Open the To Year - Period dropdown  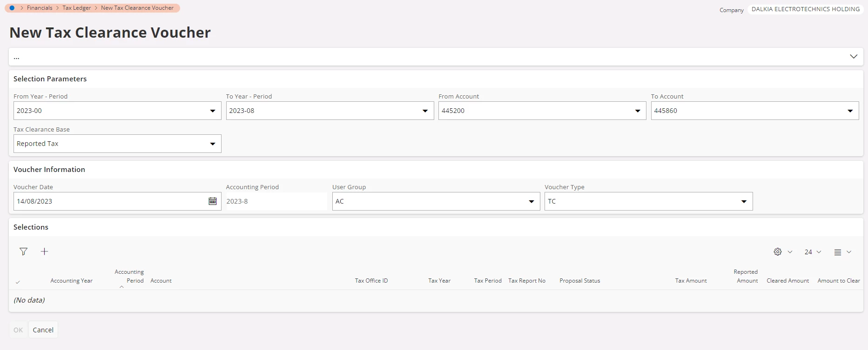(425, 111)
